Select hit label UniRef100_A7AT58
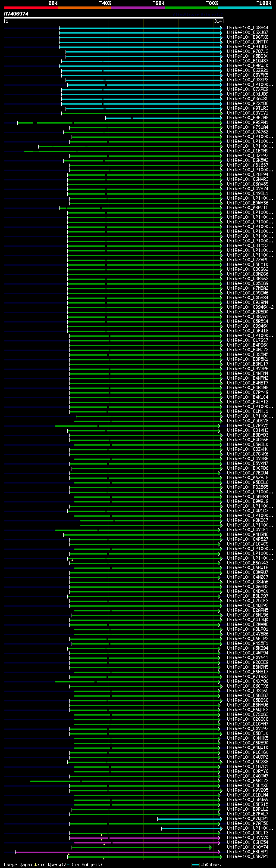Viewport: 276px width, 868px height. click(x=248, y=823)
